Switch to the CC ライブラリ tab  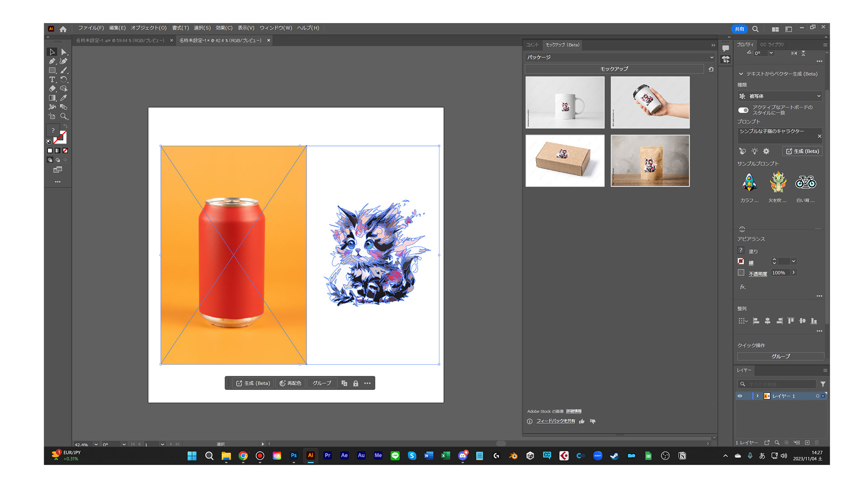[x=772, y=44]
